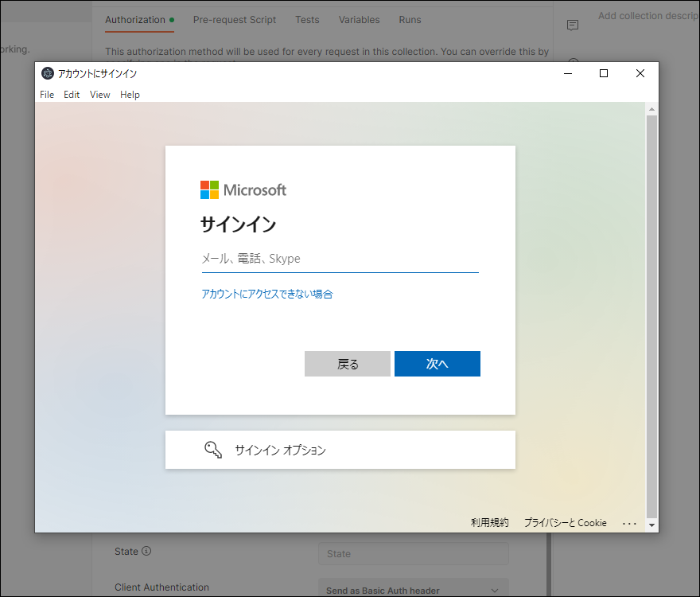Open the View menu in sign-in window

pyautogui.click(x=100, y=95)
